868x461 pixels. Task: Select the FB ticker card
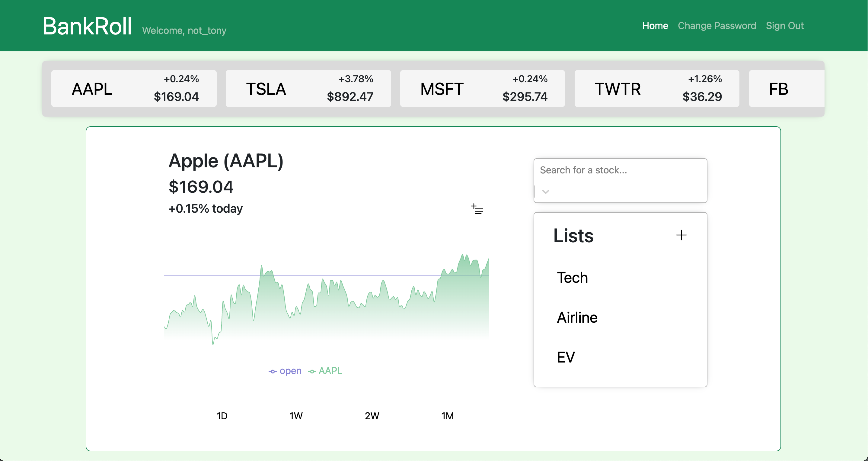(x=787, y=89)
